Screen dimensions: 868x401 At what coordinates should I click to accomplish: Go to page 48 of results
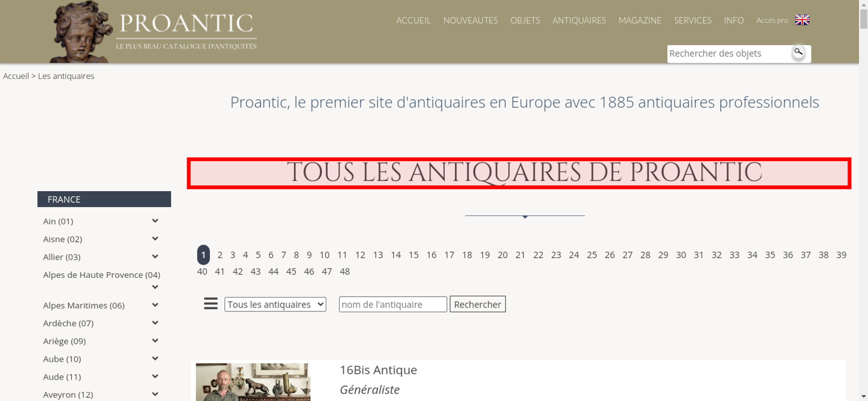[x=345, y=272]
